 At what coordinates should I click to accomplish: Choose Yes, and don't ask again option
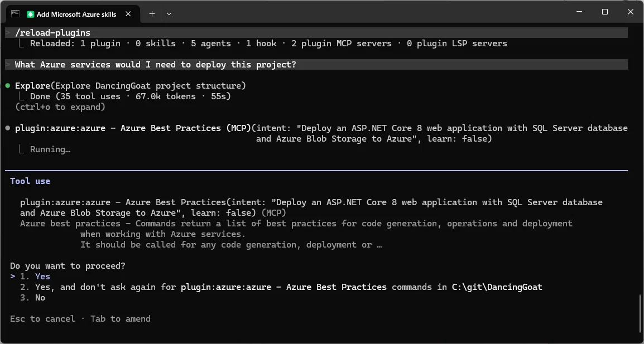pos(281,287)
